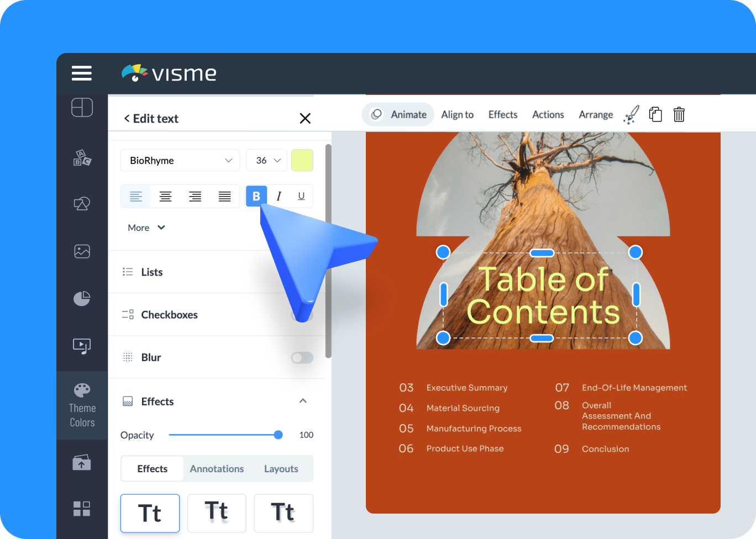Go back from Edit text
The width and height of the screenshot is (756, 539).
127,119
